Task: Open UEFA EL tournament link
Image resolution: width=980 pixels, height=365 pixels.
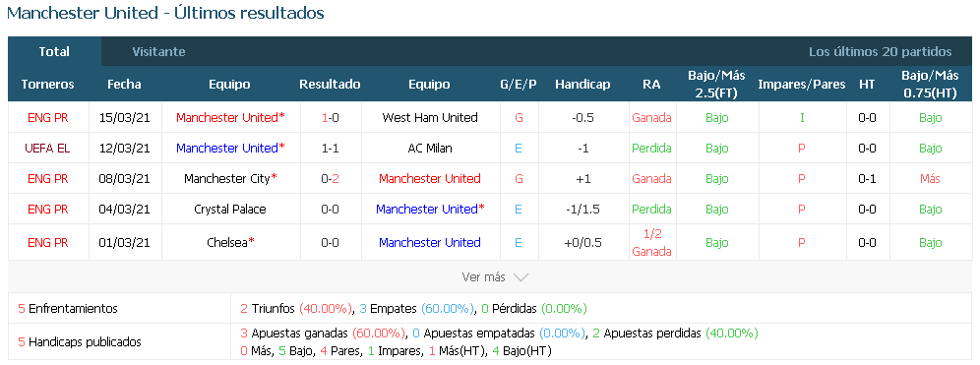Action: coord(47,149)
